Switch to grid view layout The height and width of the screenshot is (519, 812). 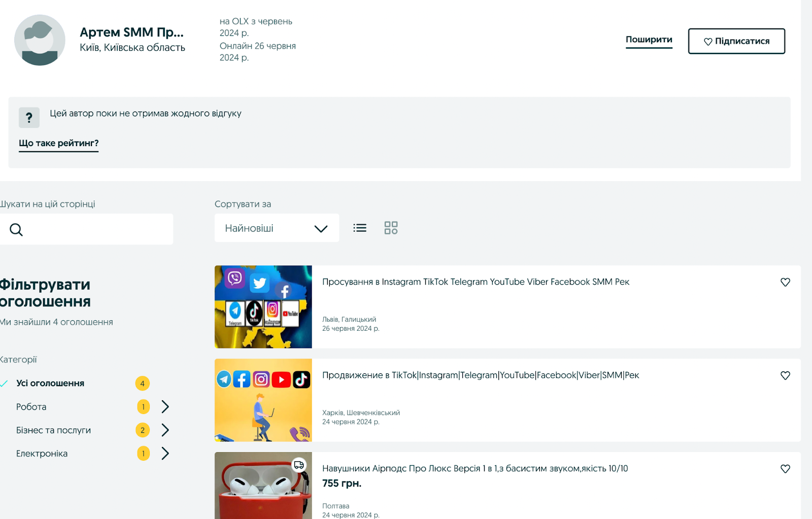(391, 228)
